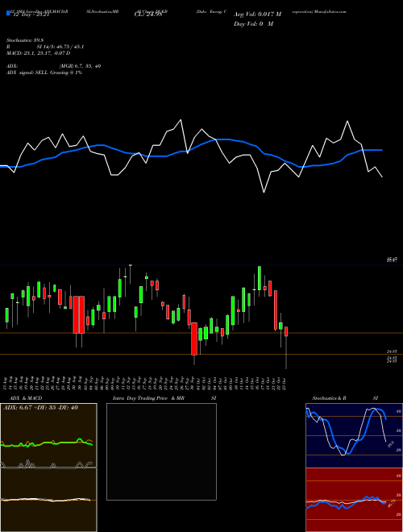The width and height of the screenshot is (403, 532).
Task: Click the right end of the blue SMA line
Action: (x=381, y=150)
